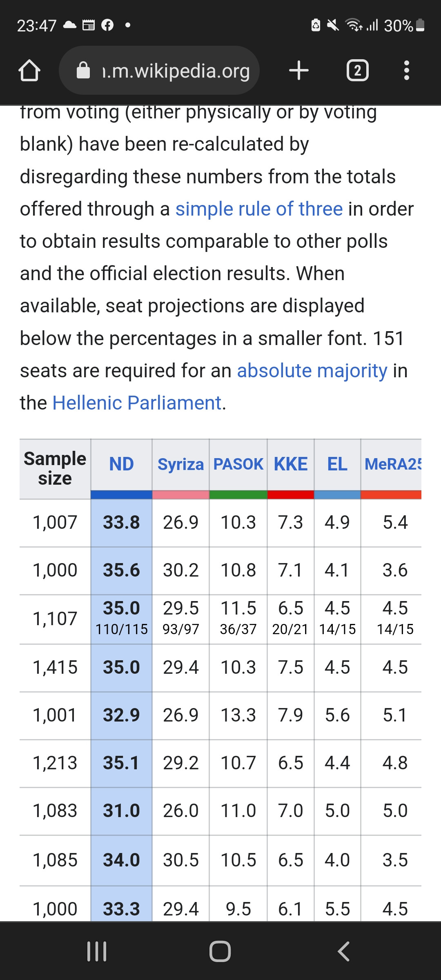Open the EL column header link
The width and height of the screenshot is (441, 980).
pyautogui.click(x=337, y=464)
